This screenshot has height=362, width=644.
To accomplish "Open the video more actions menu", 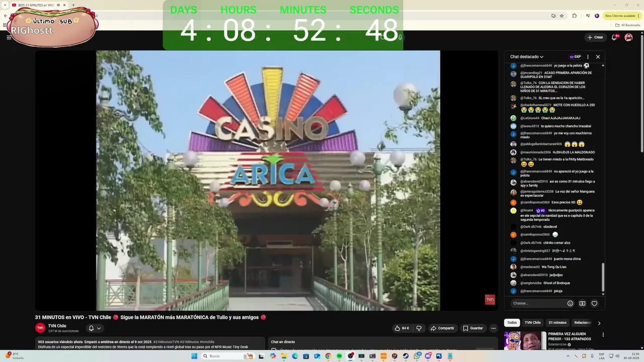I will point(494,328).
